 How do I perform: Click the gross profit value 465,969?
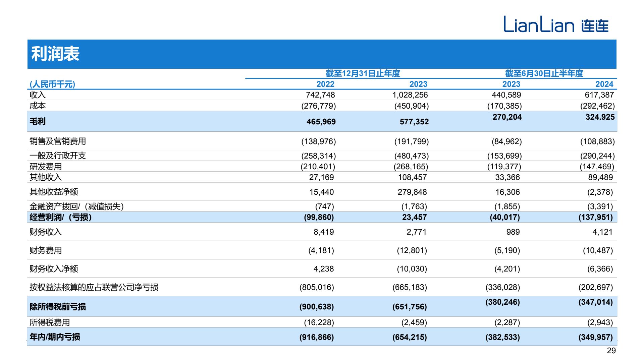(321, 122)
